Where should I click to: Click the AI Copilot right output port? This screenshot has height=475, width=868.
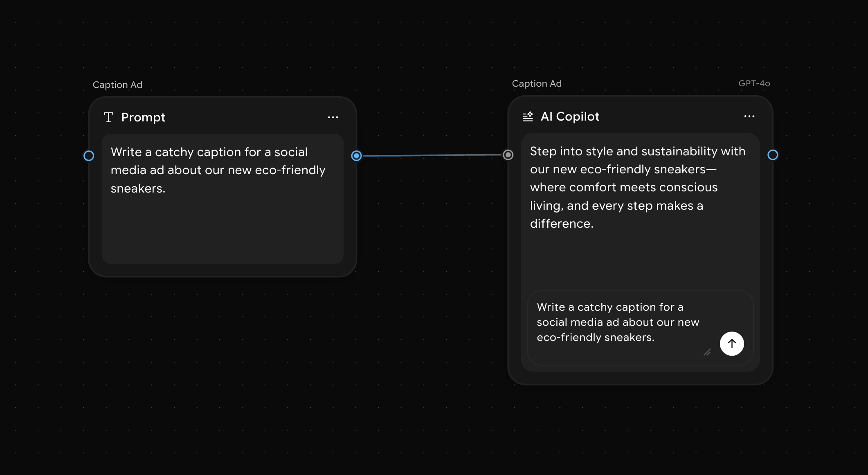pyautogui.click(x=772, y=155)
